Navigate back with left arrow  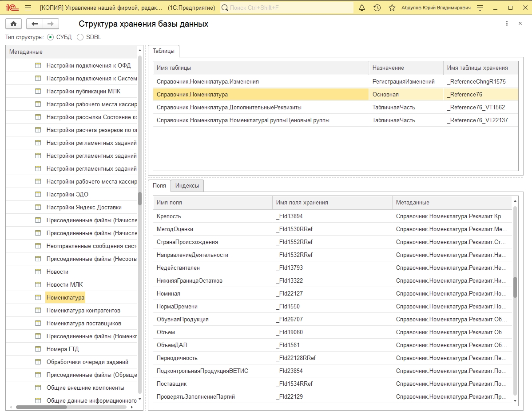click(x=35, y=24)
